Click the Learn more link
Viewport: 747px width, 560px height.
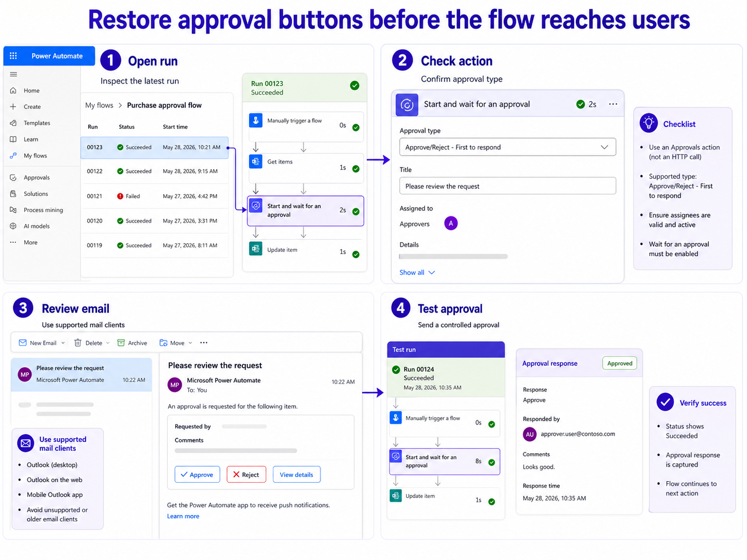183,516
